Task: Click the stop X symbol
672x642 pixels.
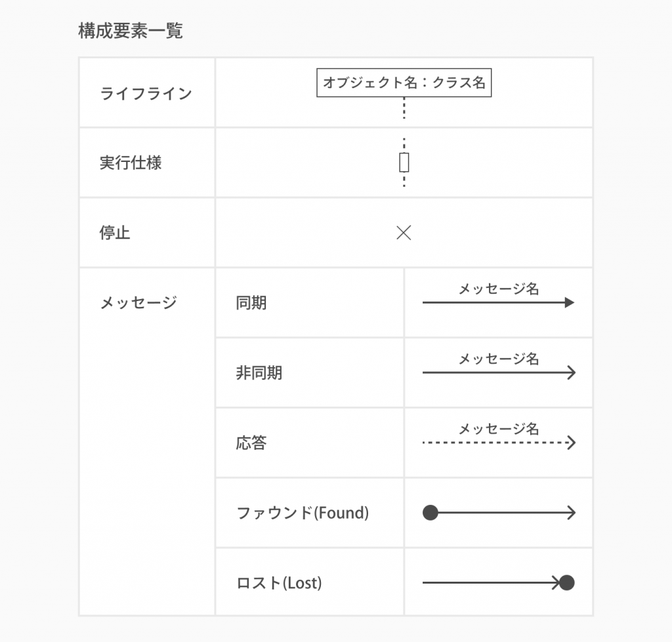Action: click(x=404, y=233)
